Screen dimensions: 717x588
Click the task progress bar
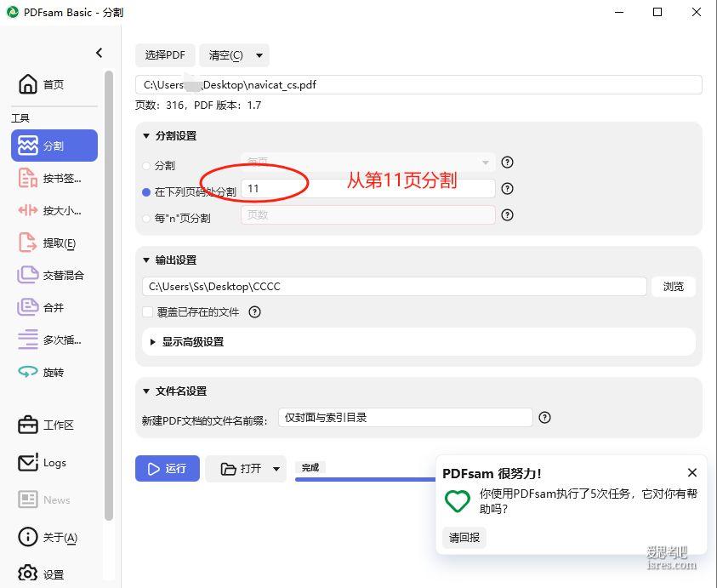pyautogui.click(x=366, y=479)
